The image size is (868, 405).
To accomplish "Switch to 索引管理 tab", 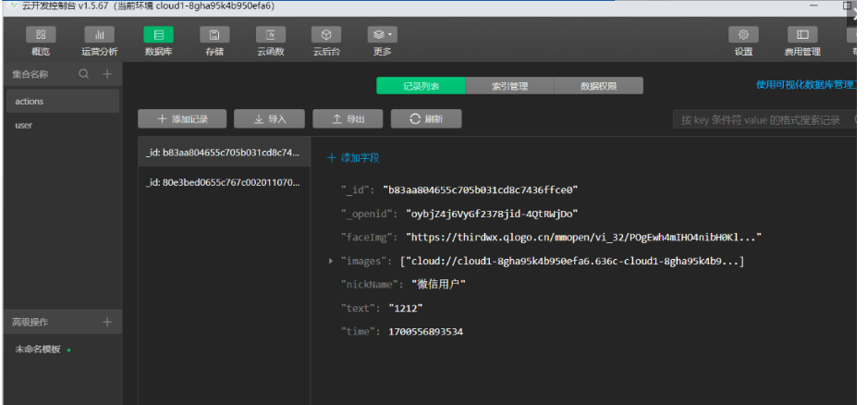I will click(510, 86).
